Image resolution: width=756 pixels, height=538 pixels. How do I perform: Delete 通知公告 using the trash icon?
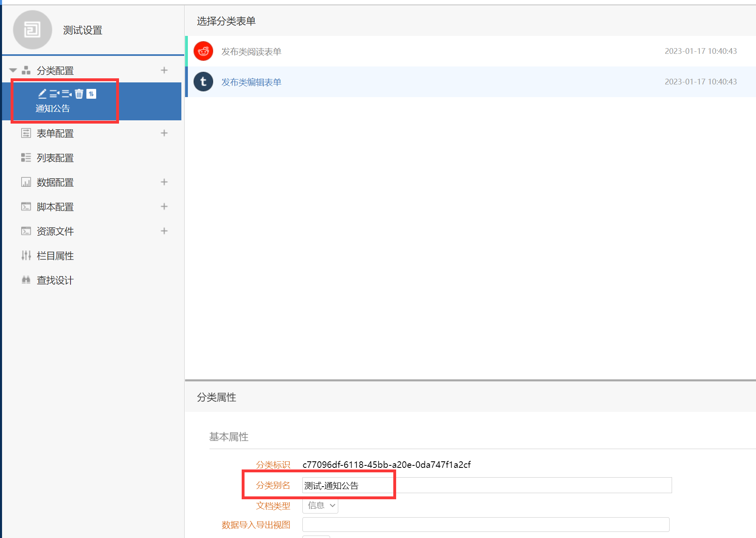79,94
